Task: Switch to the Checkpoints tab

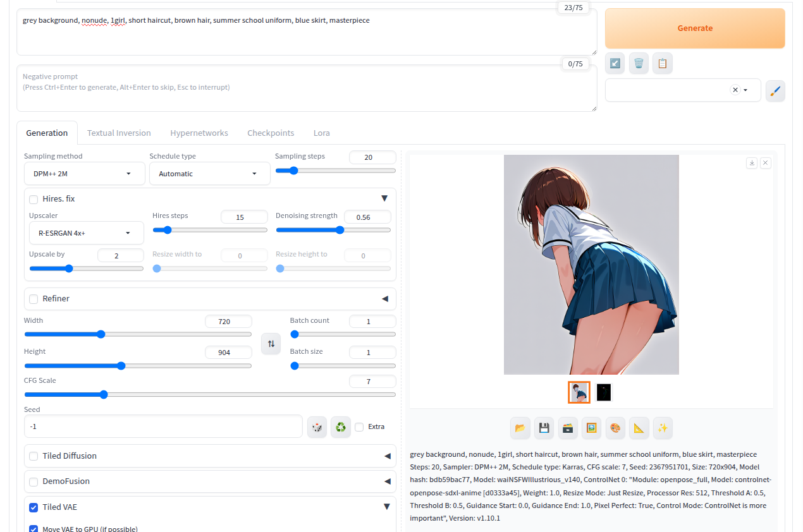Action: (x=271, y=133)
